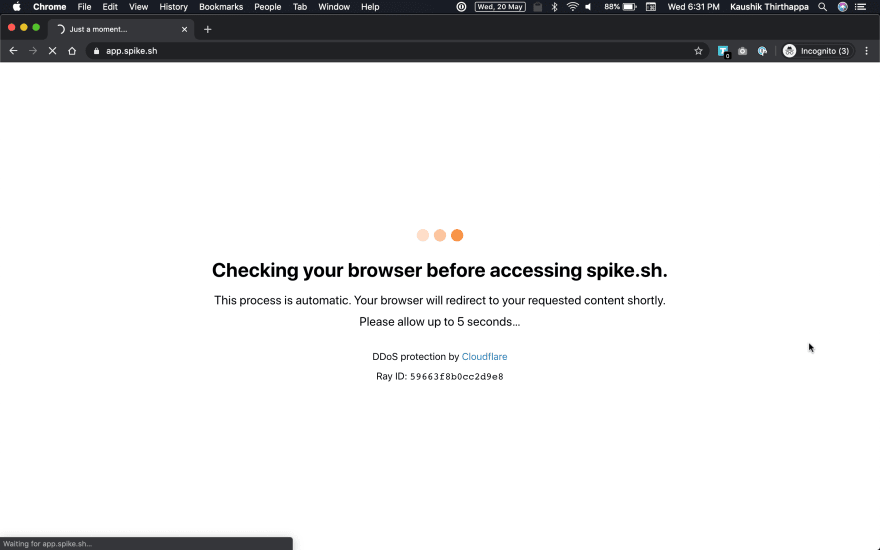Click the camera extension icon
The width and height of the screenshot is (880, 550).
[x=742, y=51]
